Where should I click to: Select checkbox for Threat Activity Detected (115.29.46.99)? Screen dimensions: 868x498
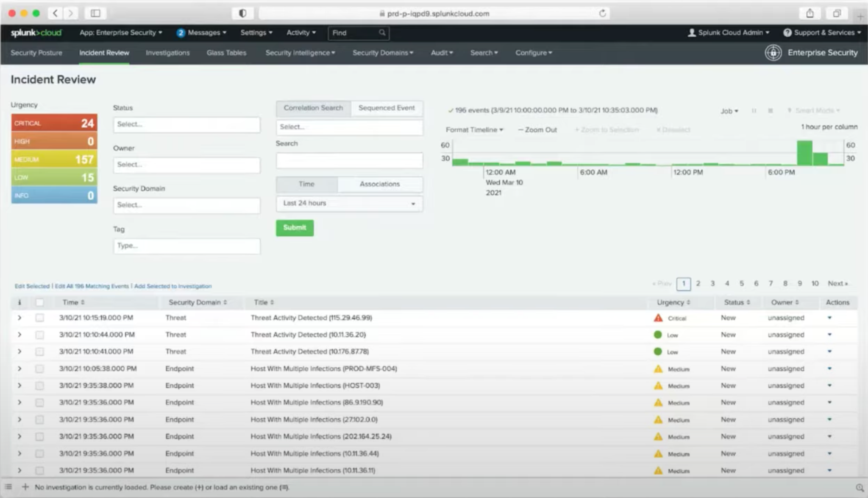[39, 318]
